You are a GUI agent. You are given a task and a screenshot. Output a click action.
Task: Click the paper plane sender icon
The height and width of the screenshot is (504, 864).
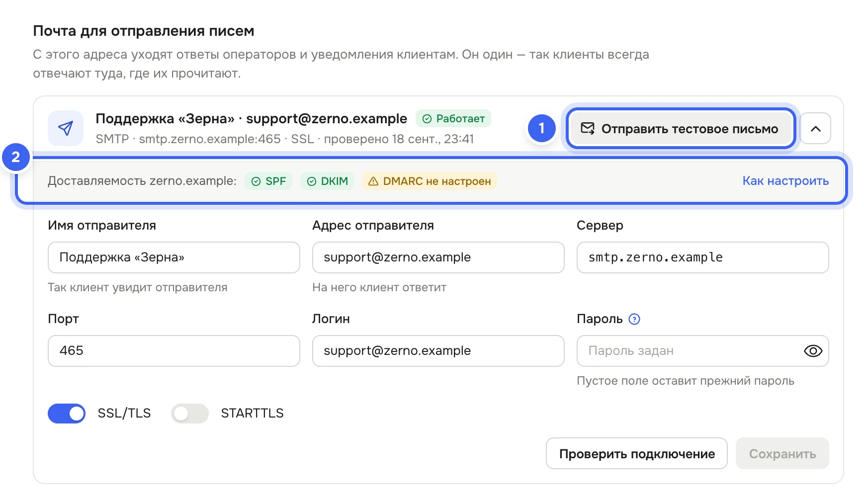point(66,128)
